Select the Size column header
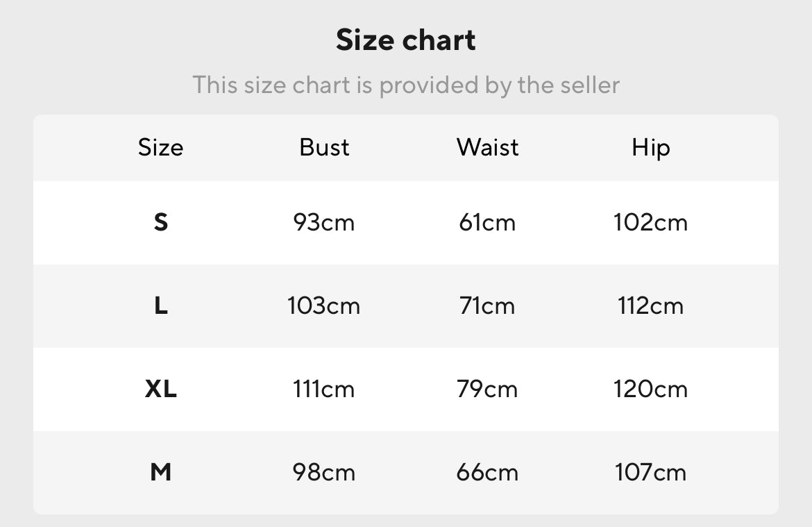Viewport: 812px width, 527px height. (x=160, y=147)
